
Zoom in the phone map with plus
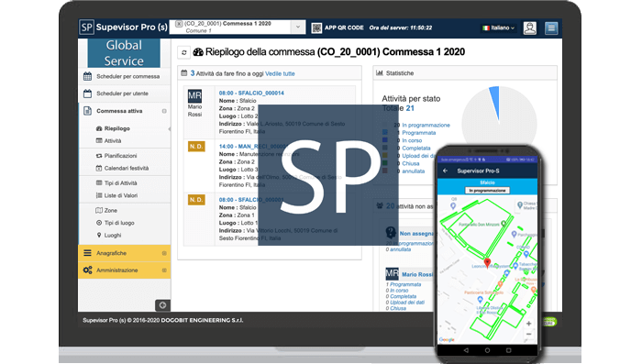528,324
